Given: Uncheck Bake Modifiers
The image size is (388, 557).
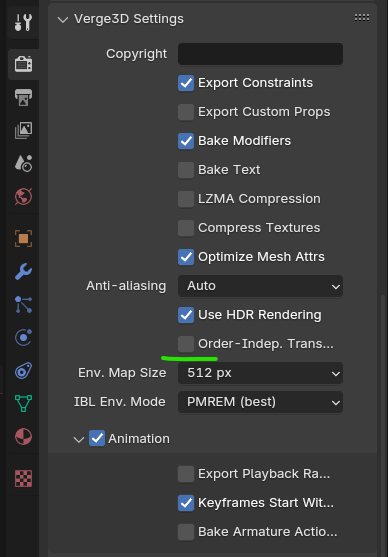Looking at the screenshot, I should pyautogui.click(x=186, y=141).
